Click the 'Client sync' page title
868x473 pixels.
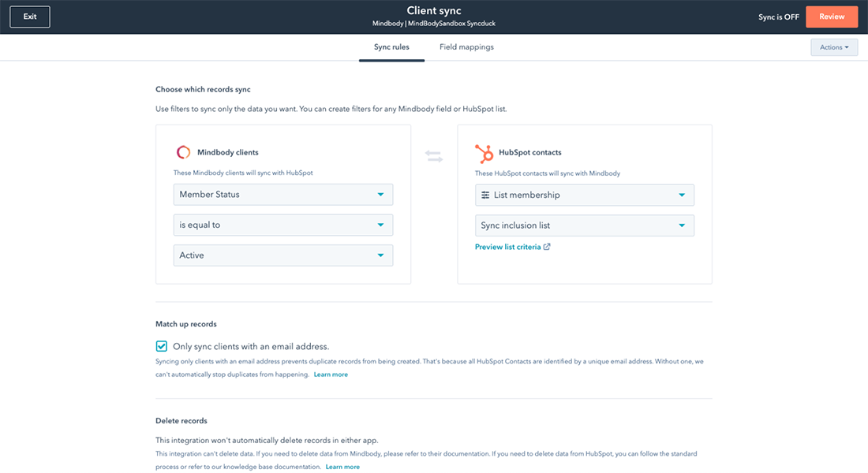tap(434, 10)
